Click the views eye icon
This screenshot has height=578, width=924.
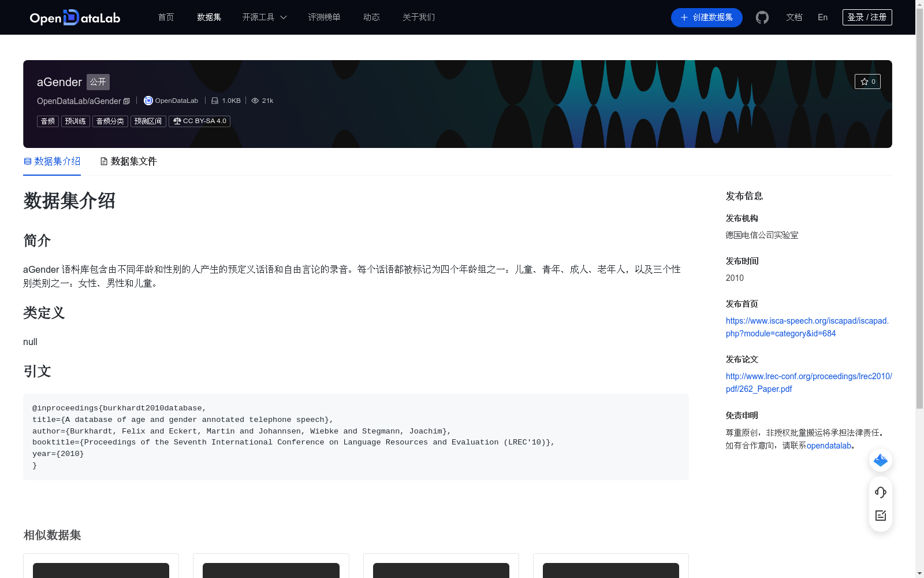(255, 101)
